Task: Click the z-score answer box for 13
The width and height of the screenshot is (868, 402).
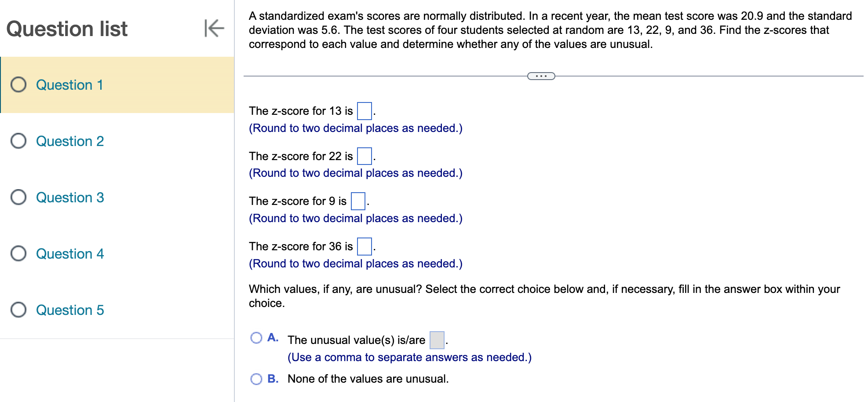Action: pyautogui.click(x=364, y=111)
